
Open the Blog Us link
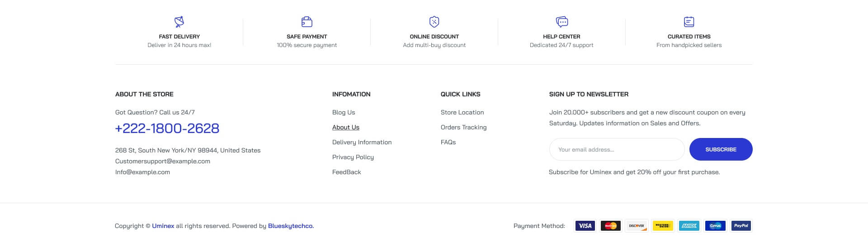344,112
